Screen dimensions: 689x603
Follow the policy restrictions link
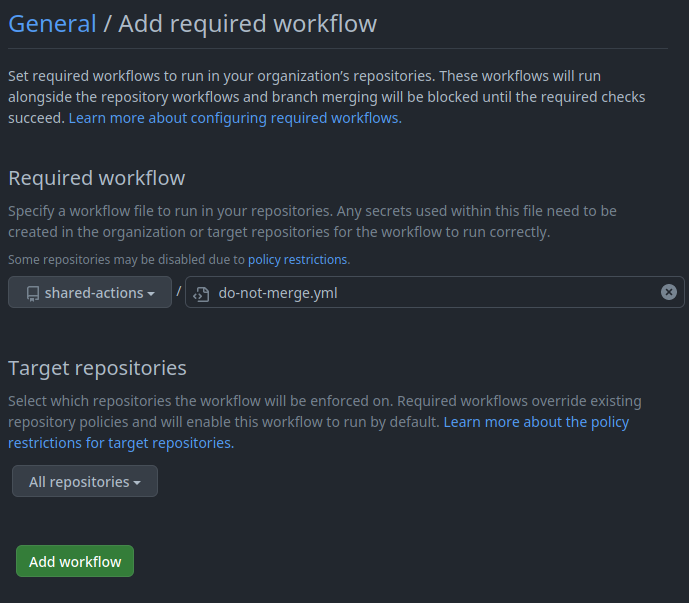[299, 260]
